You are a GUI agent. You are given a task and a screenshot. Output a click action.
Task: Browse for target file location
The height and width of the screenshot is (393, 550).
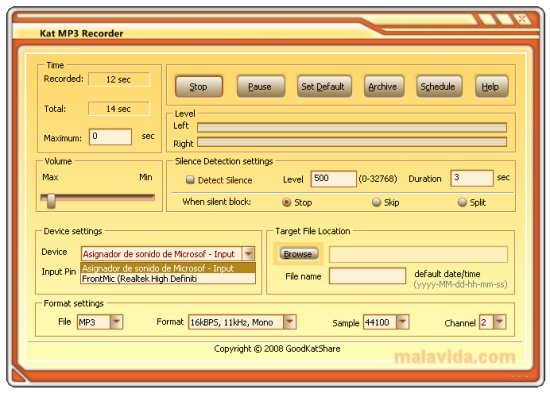click(299, 254)
